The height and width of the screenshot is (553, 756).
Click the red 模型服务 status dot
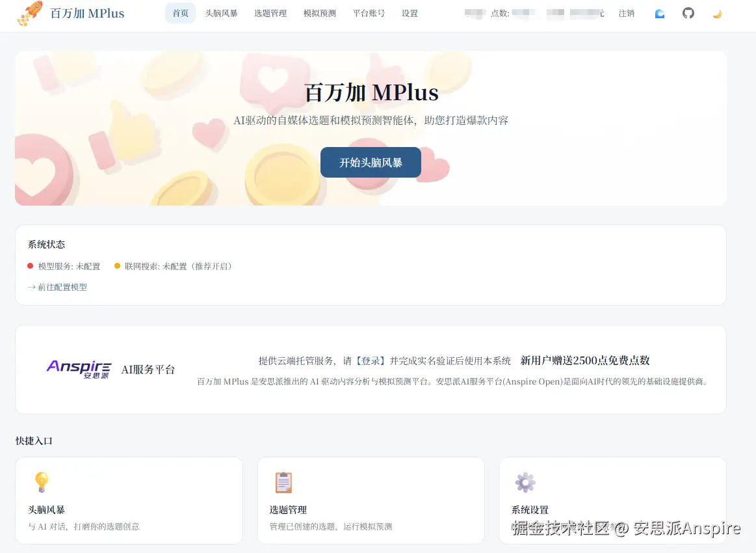[31, 266]
